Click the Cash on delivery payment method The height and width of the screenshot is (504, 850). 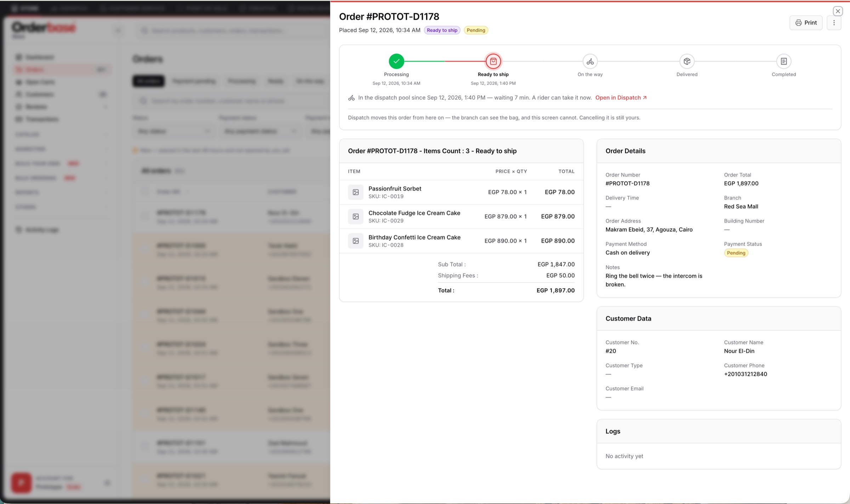628,253
